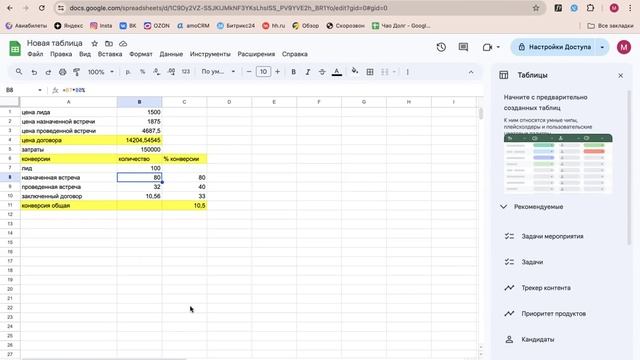Click the table preview thumbnail
Image resolution: width=640 pixels, height=360 pixels.
coord(558,163)
